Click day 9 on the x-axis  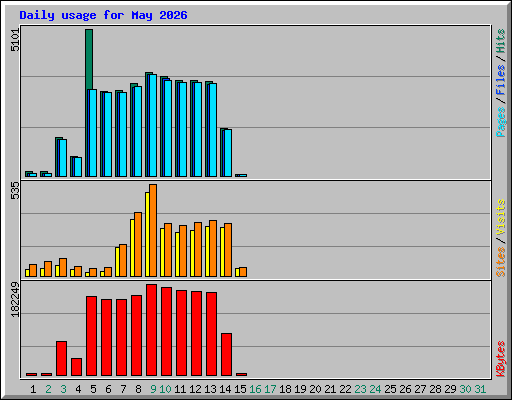[153, 389]
